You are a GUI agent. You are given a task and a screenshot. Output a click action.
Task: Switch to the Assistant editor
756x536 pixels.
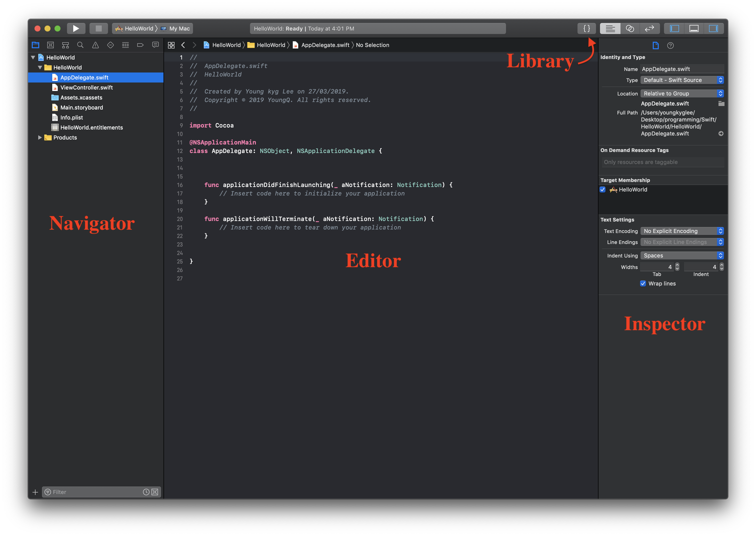[629, 28]
